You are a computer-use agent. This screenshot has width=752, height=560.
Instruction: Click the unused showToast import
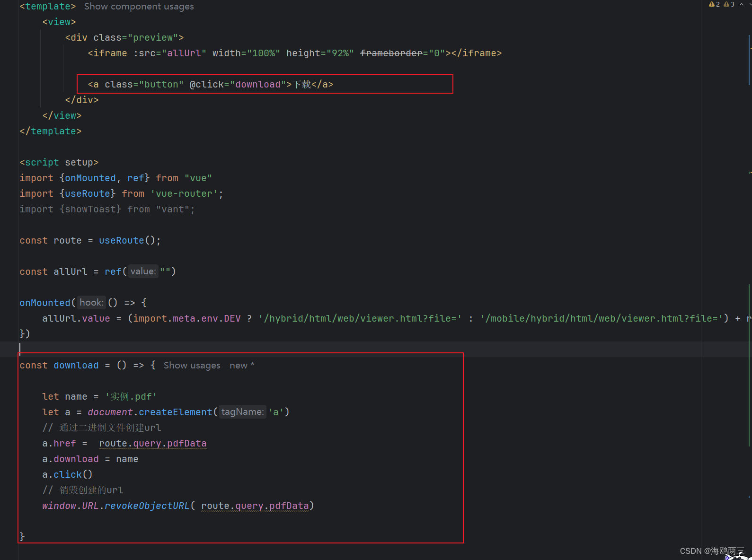point(90,210)
